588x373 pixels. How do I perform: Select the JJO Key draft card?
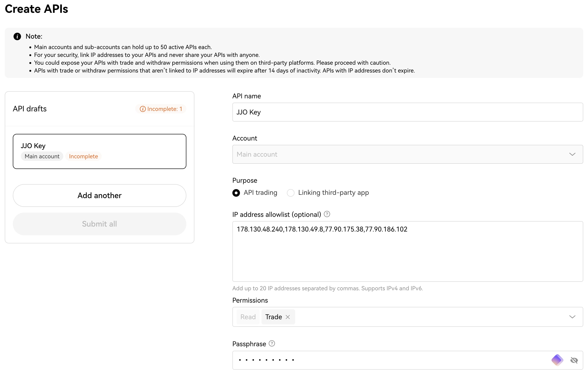click(x=99, y=151)
